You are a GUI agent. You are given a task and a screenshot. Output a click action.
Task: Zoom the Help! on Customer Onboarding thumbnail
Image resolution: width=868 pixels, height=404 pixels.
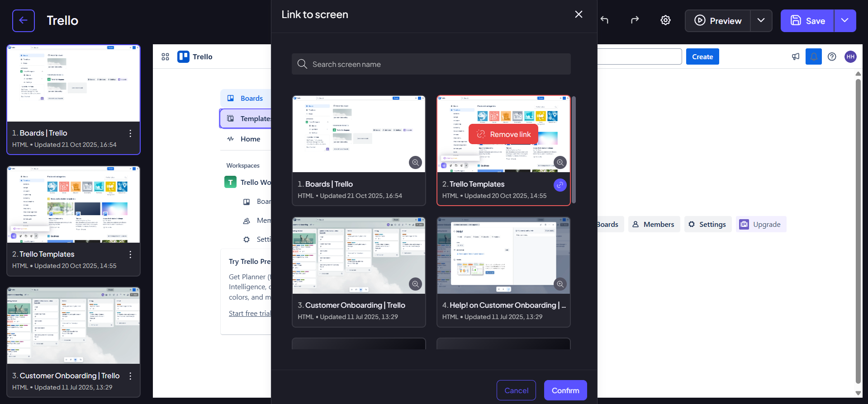click(x=560, y=284)
